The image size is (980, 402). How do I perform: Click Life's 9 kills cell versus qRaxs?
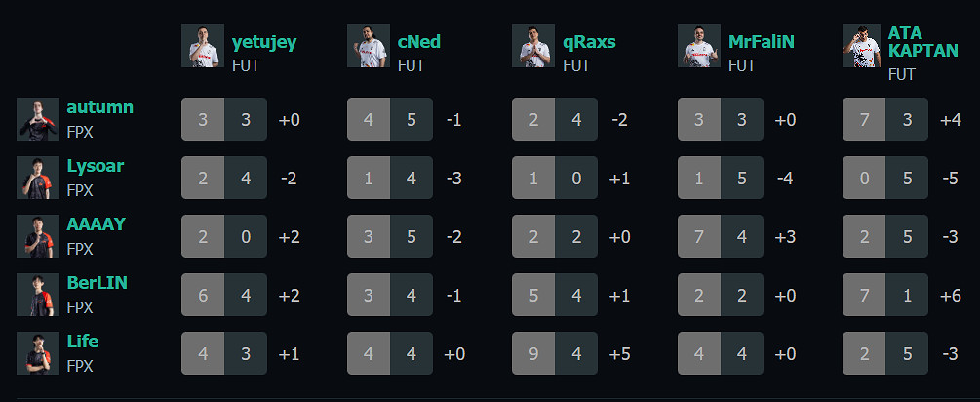tap(533, 353)
